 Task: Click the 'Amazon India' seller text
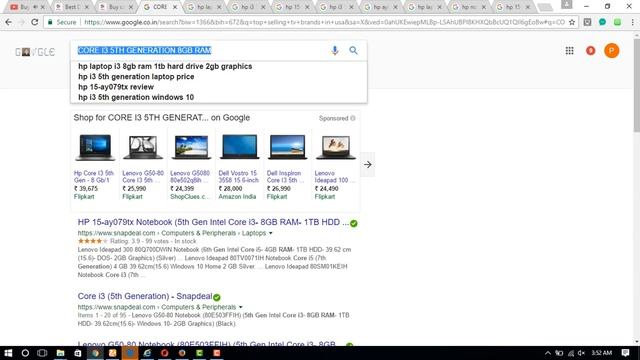237,197
